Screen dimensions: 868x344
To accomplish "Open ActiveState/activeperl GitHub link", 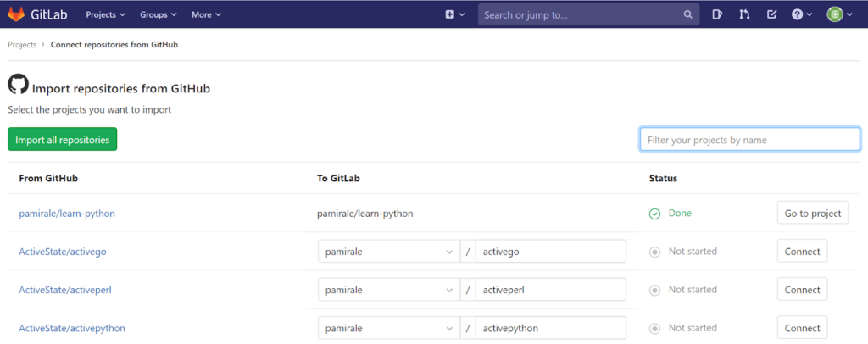I will click(x=65, y=290).
